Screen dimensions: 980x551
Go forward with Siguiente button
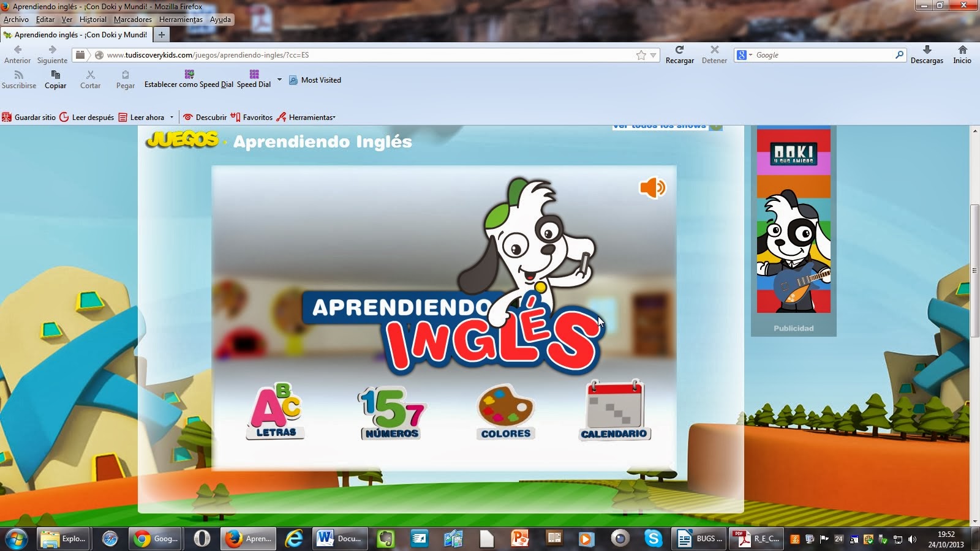click(x=52, y=54)
